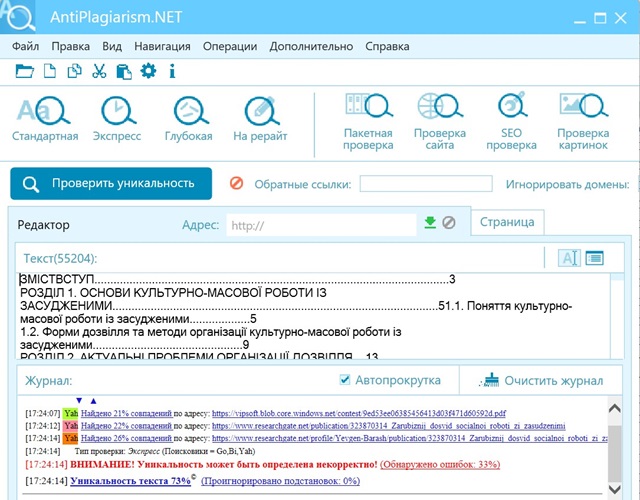Open Обнаружено ошибок: 33% link

pyautogui.click(x=440, y=464)
